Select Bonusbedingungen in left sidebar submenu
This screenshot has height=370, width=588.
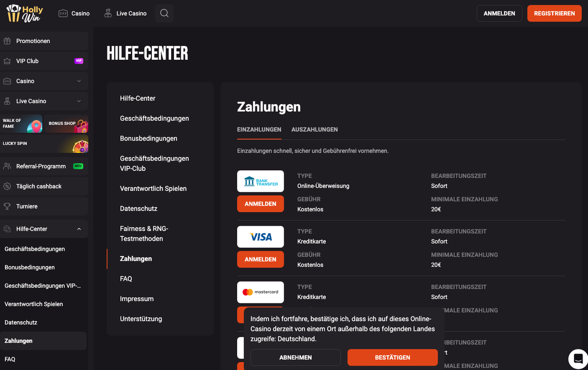tap(29, 267)
